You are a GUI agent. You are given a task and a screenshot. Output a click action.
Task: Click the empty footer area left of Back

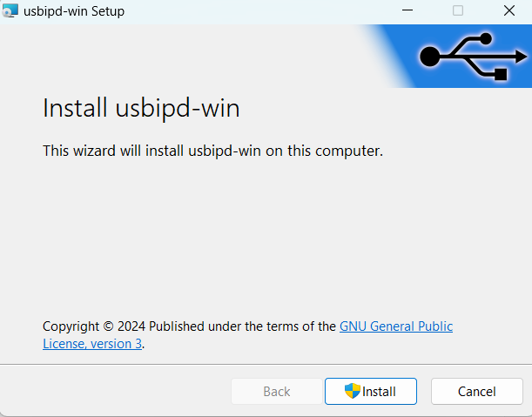click(113, 392)
